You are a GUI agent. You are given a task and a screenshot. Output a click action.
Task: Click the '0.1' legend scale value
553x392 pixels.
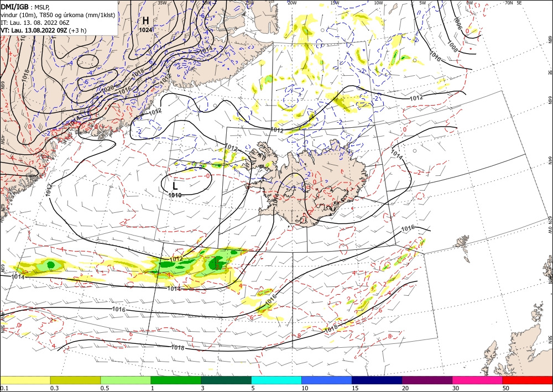point(3,388)
